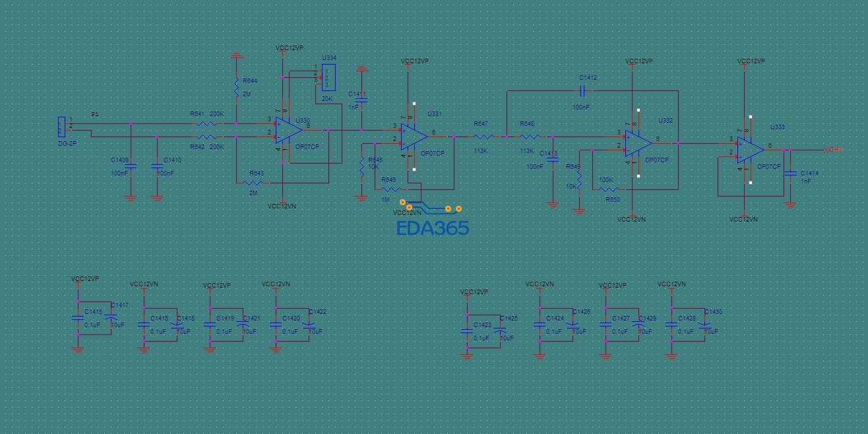Click the U330 designator text
Viewport: 868px width, 434px height.
tap(303, 121)
